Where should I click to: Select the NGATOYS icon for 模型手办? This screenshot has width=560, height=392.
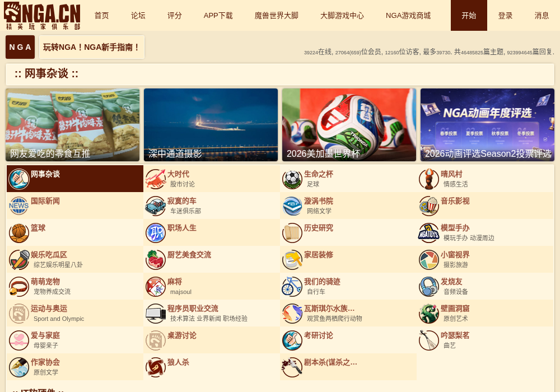(x=429, y=233)
